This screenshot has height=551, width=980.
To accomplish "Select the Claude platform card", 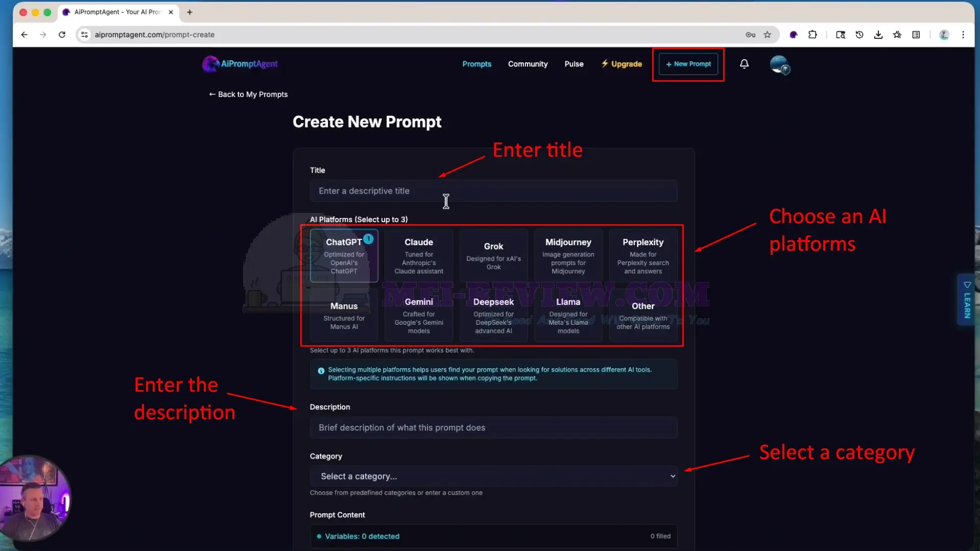I will pyautogui.click(x=419, y=255).
